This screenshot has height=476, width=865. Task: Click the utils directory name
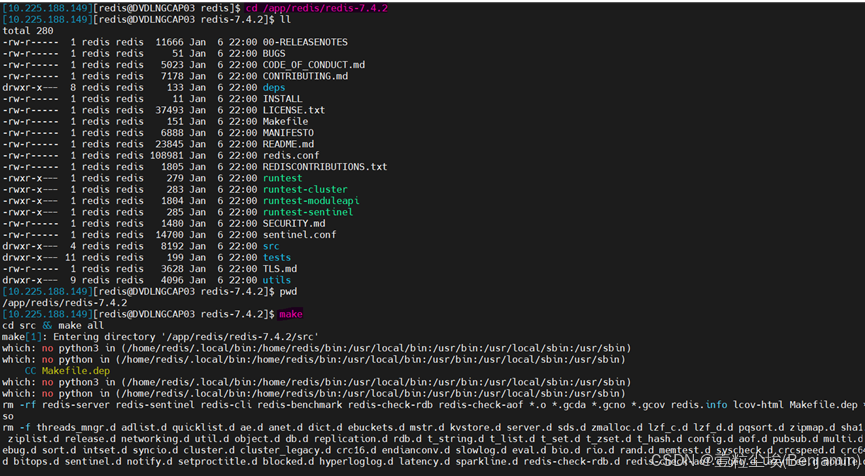click(x=276, y=280)
